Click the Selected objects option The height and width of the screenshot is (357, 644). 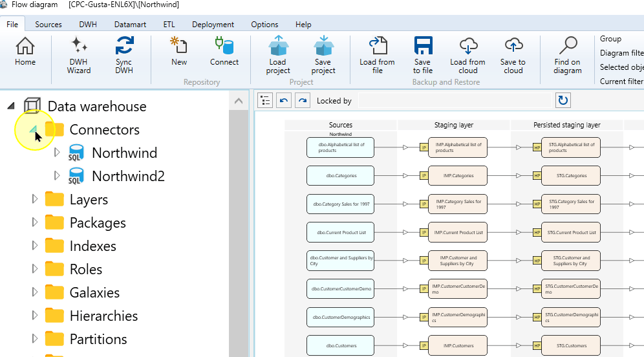pyautogui.click(x=621, y=67)
